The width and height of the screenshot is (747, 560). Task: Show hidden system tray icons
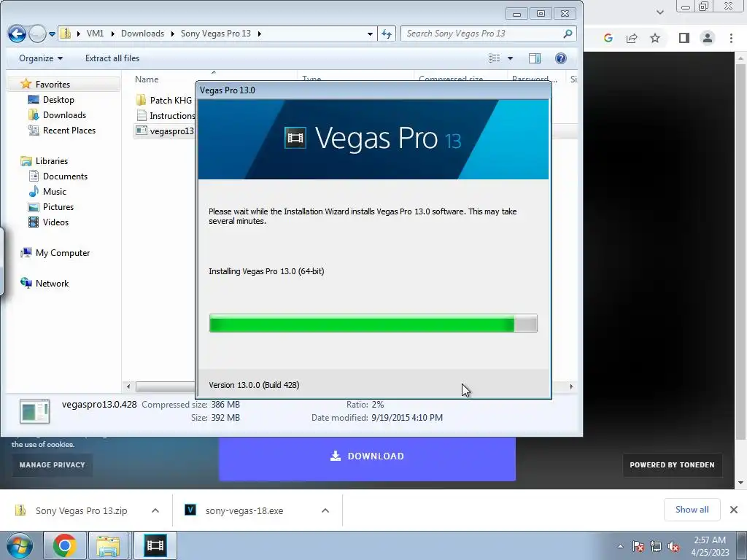coord(620,546)
